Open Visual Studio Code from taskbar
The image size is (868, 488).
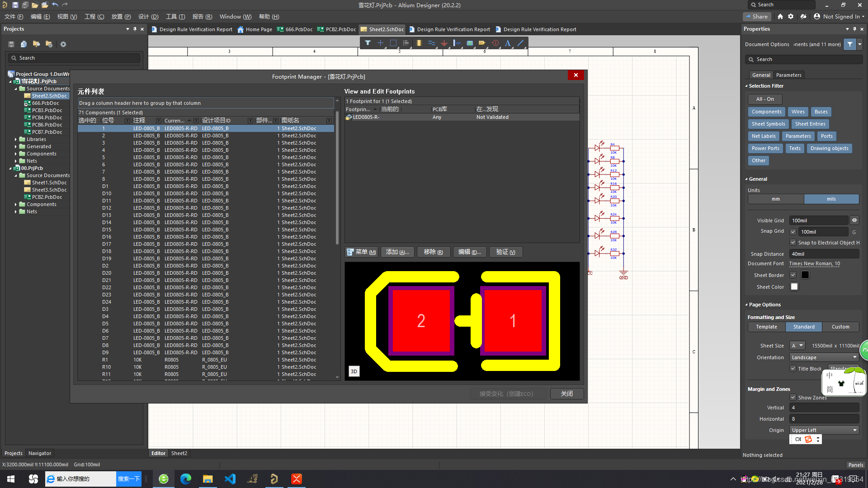click(x=230, y=479)
